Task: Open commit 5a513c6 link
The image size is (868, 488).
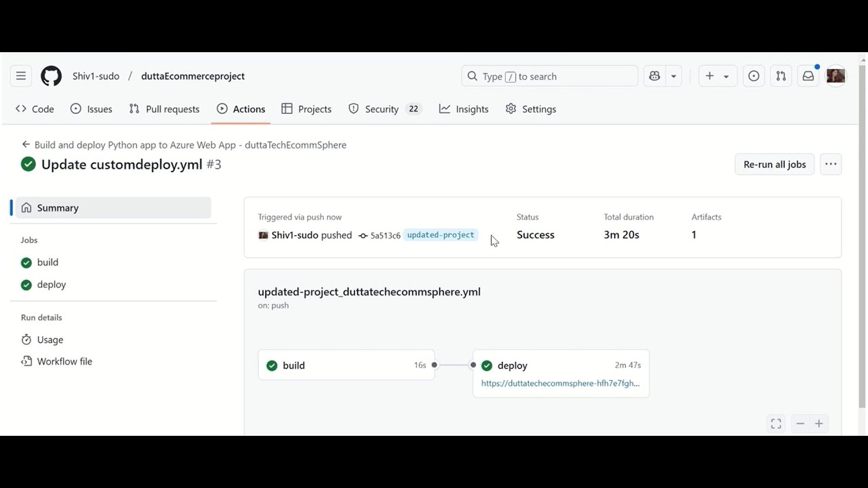Action: click(x=385, y=235)
